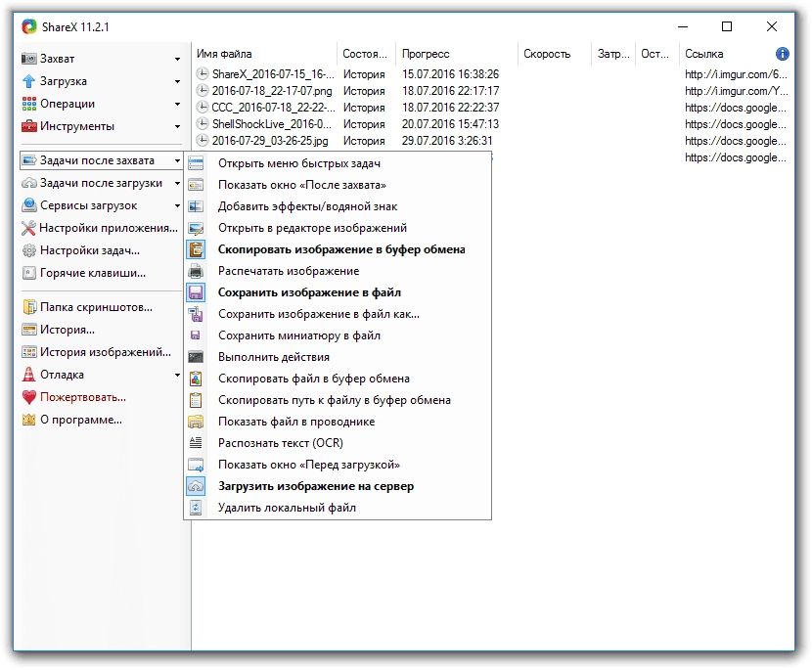Enable Показать окно «Перед загрузкой» task

[337, 465]
